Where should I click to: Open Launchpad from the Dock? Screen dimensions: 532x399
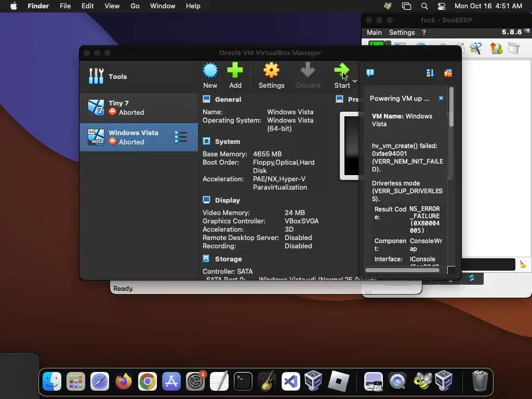(x=76, y=381)
